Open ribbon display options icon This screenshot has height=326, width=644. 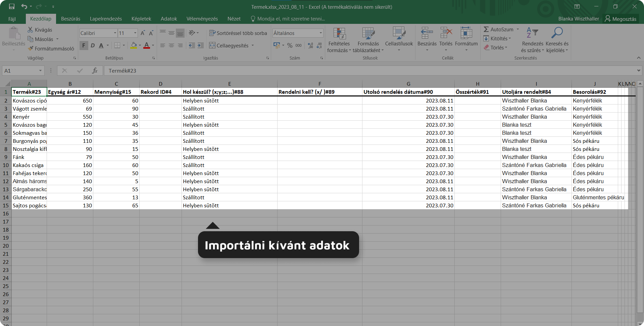(x=577, y=6)
